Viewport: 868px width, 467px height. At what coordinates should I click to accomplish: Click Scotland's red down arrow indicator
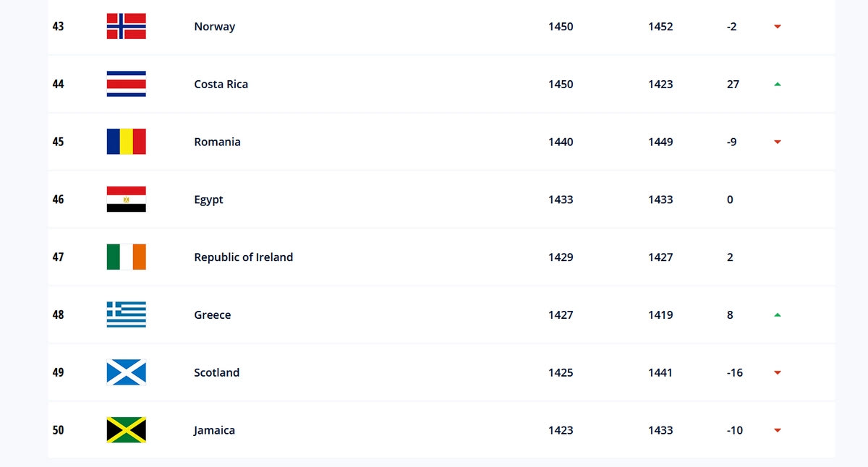pyautogui.click(x=778, y=373)
